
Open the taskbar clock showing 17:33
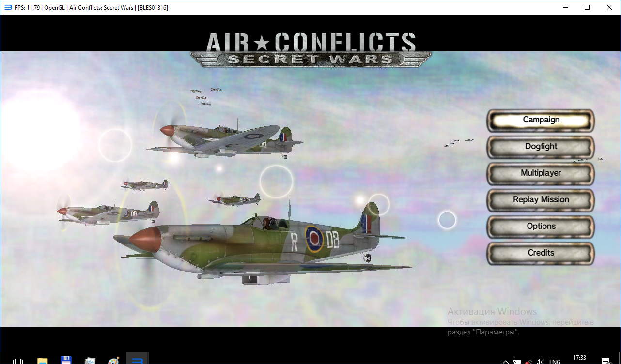579,358
